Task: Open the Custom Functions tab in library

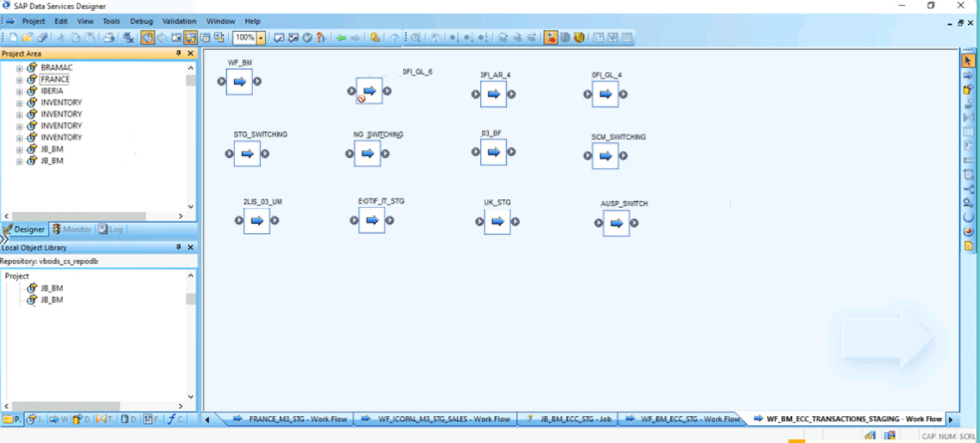Action: (x=175, y=419)
